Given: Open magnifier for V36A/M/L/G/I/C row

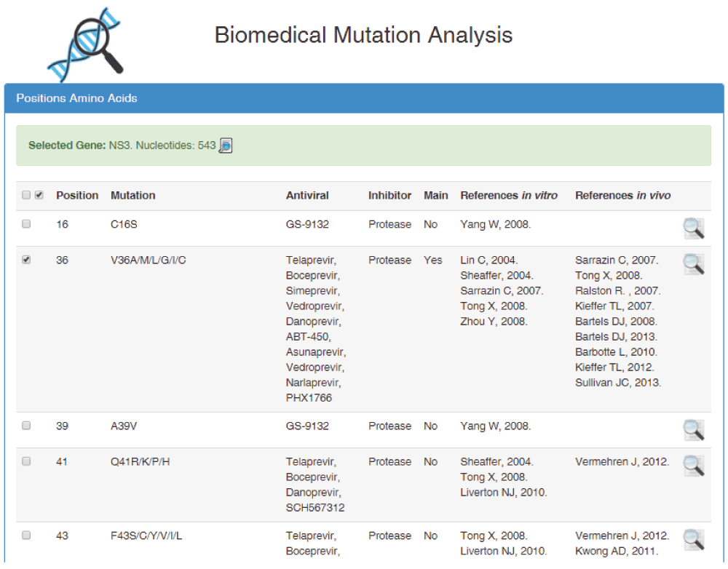Looking at the screenshot, I should (x=693, y=264).
